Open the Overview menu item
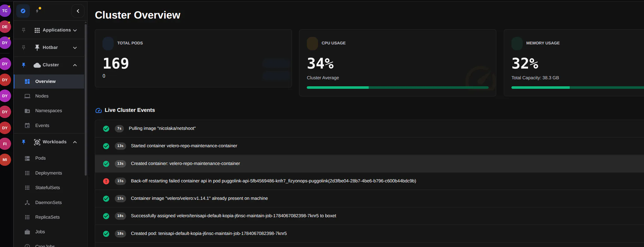The image size is (644, 247). 49,81
